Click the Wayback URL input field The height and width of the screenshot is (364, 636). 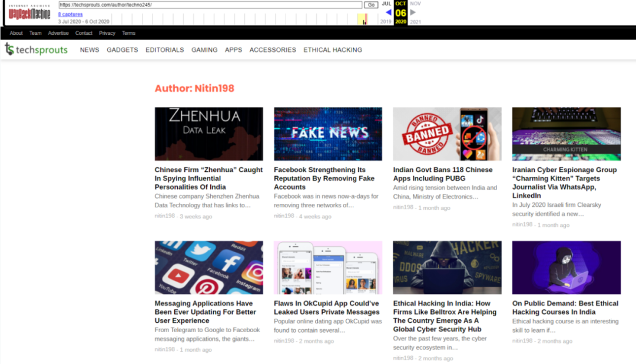coord(210,5)
